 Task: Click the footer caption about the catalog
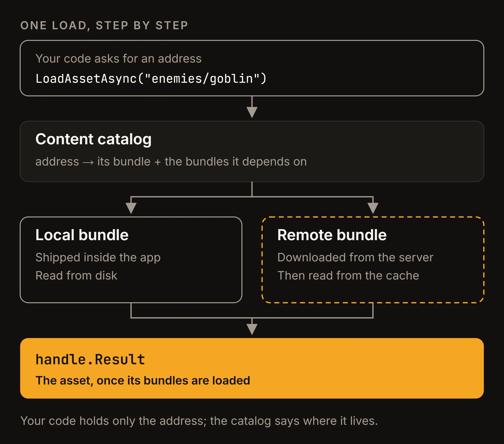point(199,421)
